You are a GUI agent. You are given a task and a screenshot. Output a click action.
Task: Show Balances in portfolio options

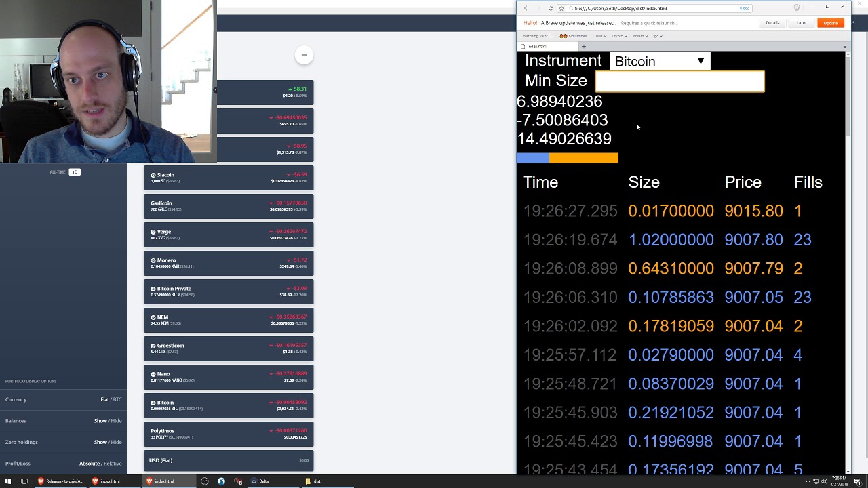[100, 421]
